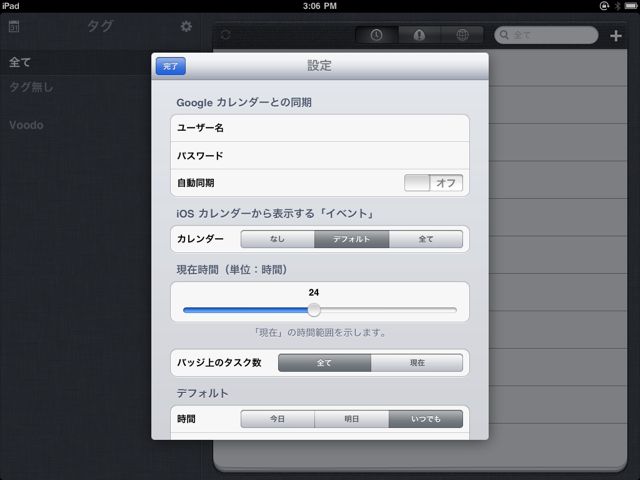Viewport: 640px width, 480px height.
Task: Select 全て for カレンダー
Action: pyautogui.click(x=426, y=239)
